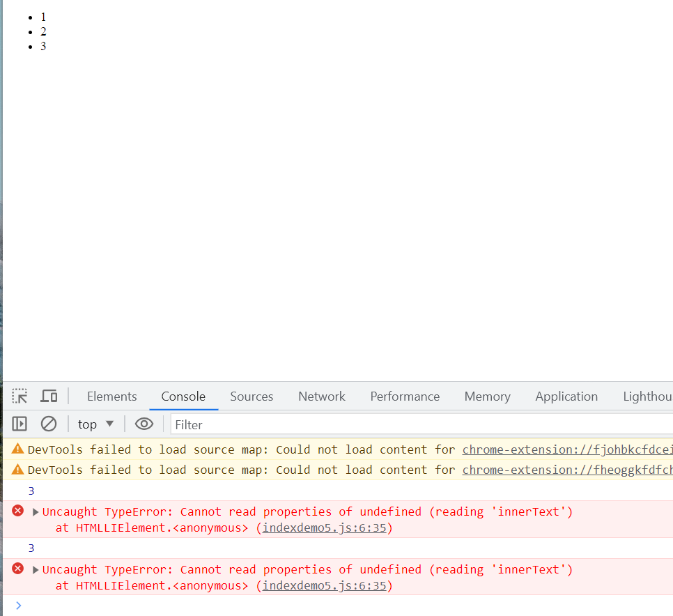Screen dimensions: 673x616
Task: Open live expression eye icon
Action: point(144,424)
